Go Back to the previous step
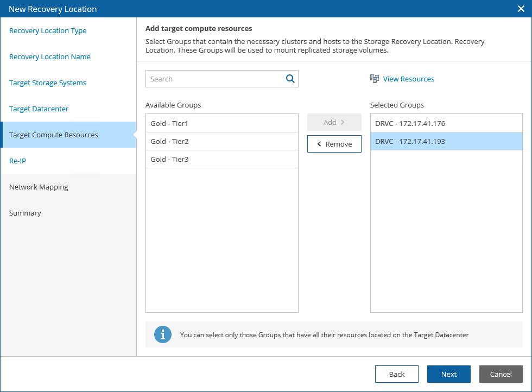 [396, 374]
